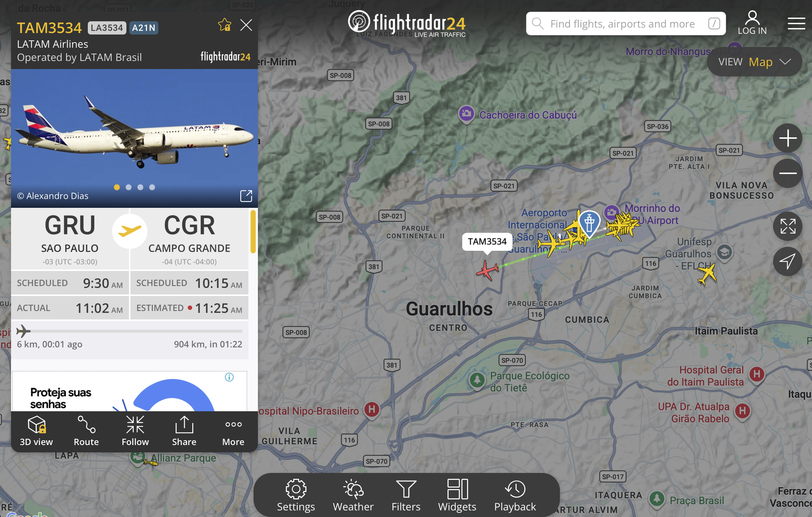
Task: Add TAM3534 to favorites with star icon
Action: click(224, 25)
